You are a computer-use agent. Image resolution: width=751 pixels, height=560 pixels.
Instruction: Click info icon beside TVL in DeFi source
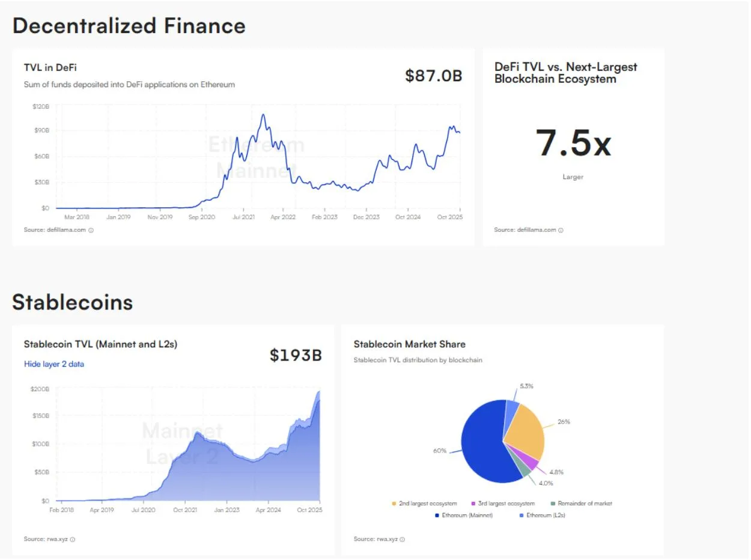tap(91, 230)
